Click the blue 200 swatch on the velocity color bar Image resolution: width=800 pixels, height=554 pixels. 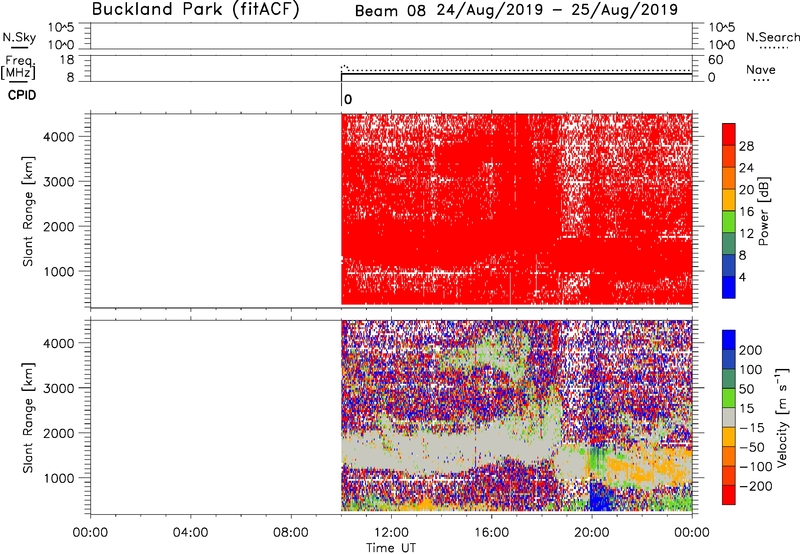729,340
